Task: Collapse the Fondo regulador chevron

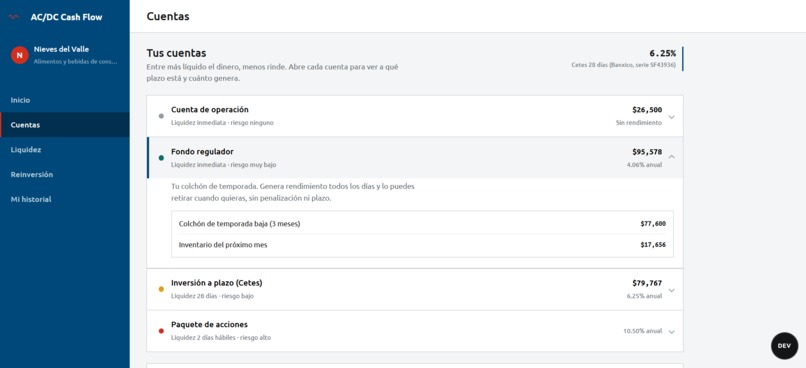Action: [671, 157]
